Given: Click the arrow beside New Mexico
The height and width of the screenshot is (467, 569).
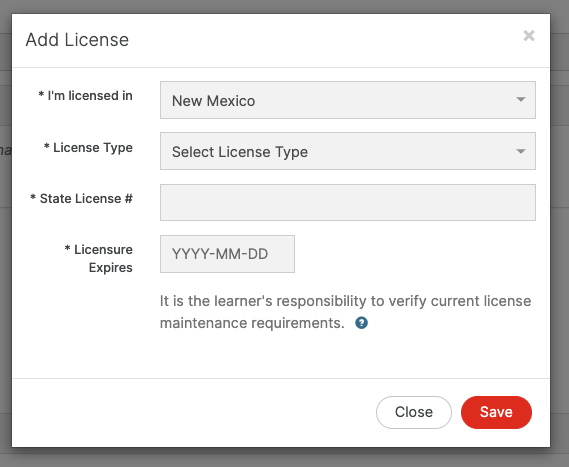Looking at the screenshot, I should tap(521, 99).
